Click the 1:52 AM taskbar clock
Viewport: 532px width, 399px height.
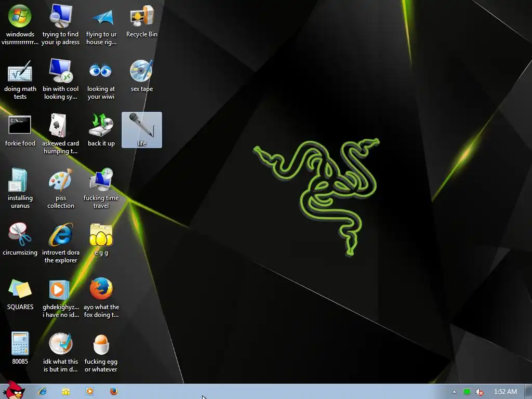click(505, 392)
